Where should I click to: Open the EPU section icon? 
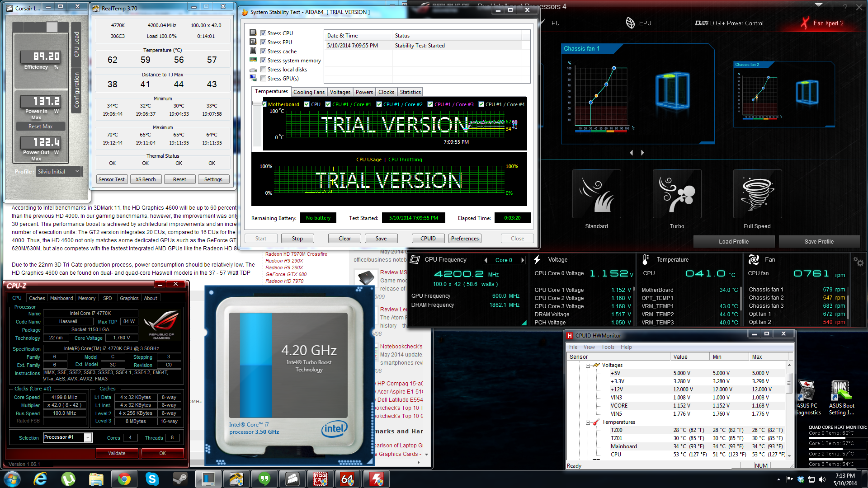tap(630, 23)
